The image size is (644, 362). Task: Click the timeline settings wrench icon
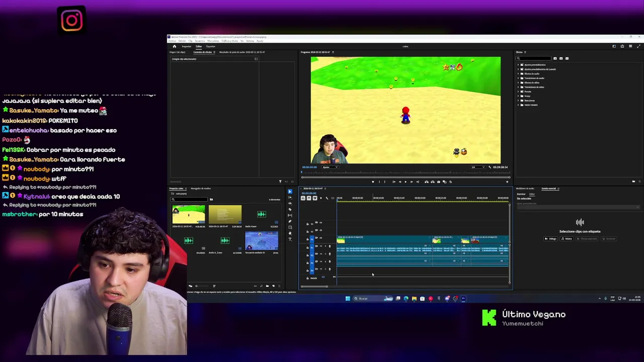(327, 198)
